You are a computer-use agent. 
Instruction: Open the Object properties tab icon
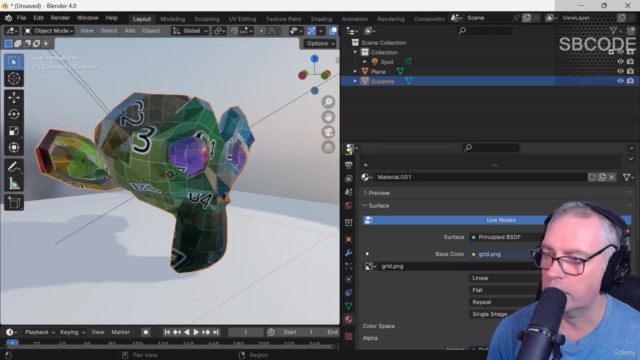point(349,239)
